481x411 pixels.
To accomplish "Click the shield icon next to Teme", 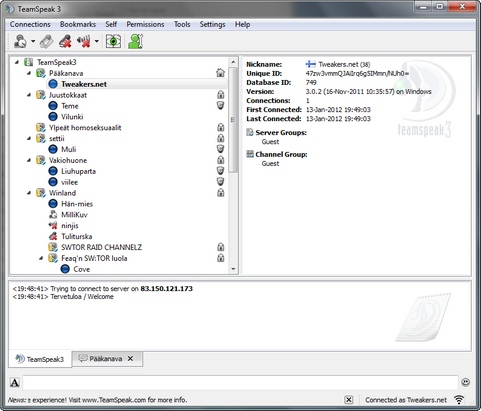I will 220,106.
